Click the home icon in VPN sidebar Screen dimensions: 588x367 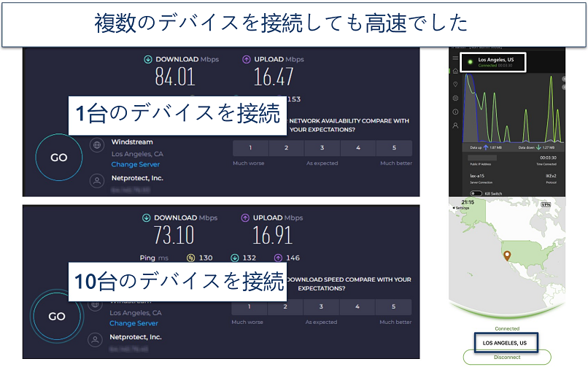(x=455, y=71)
